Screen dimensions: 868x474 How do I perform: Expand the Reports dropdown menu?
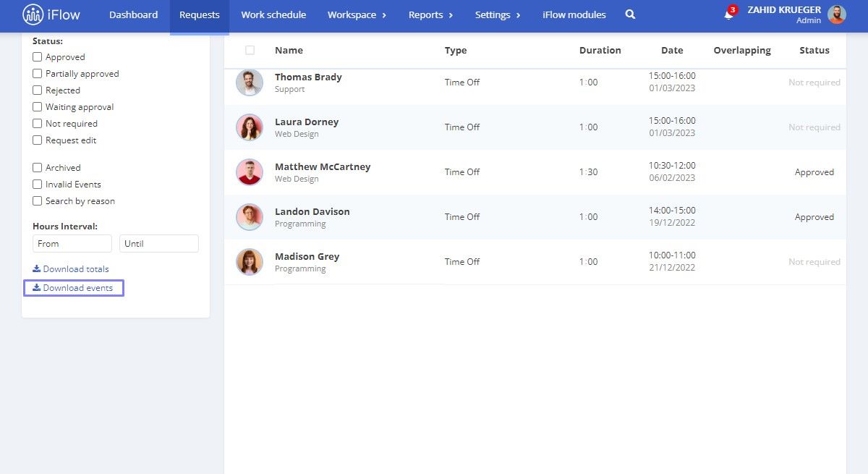430,14
